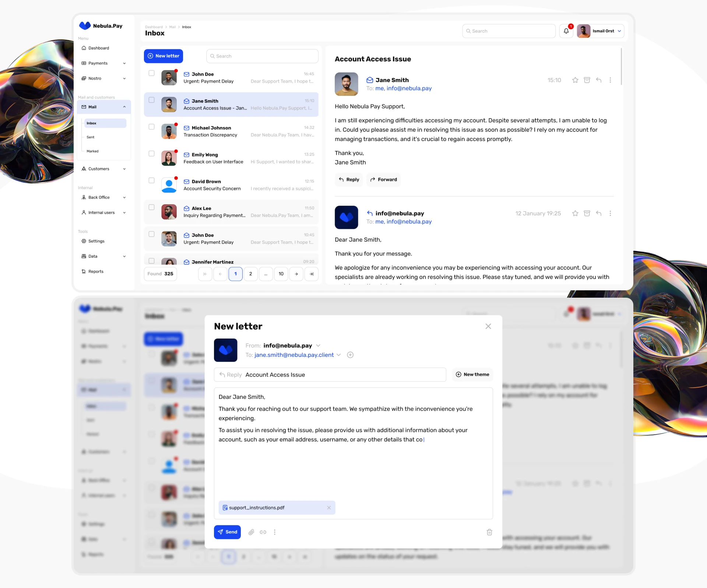
Task: Open the three-dot menu on Jane Smith's message
Action: click(x=610, y=80)
